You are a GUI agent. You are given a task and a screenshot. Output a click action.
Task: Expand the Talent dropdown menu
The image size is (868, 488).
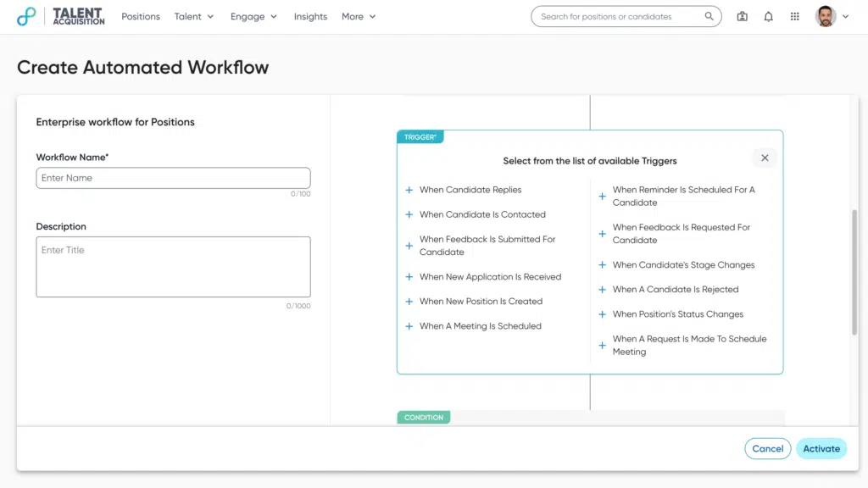194,16
